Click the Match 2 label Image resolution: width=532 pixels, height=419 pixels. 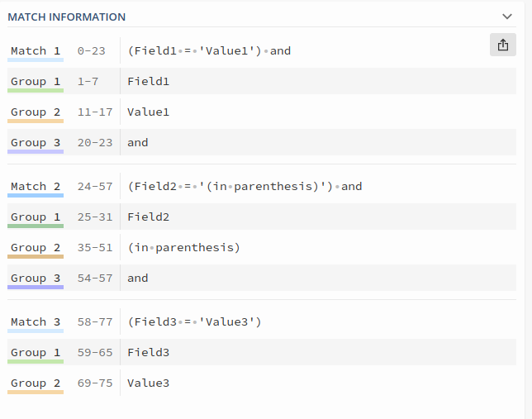coord(36,187)
